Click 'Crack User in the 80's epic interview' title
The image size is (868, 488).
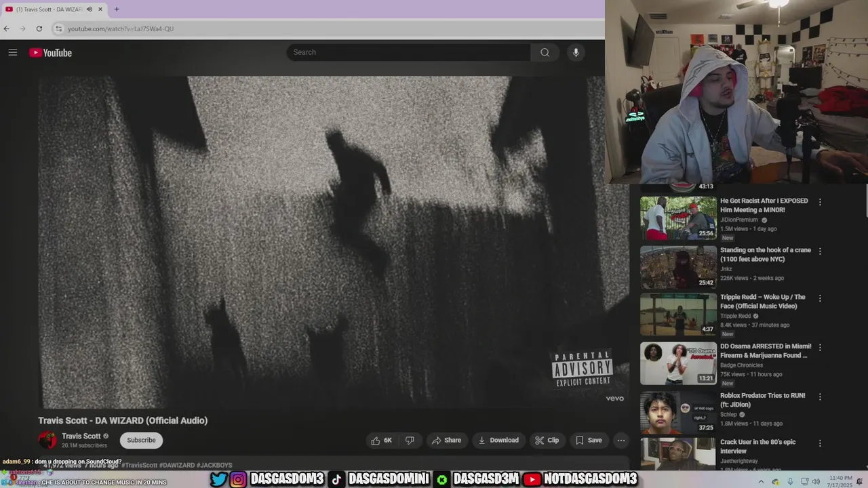pyautogui.click(x=757, y=446)
